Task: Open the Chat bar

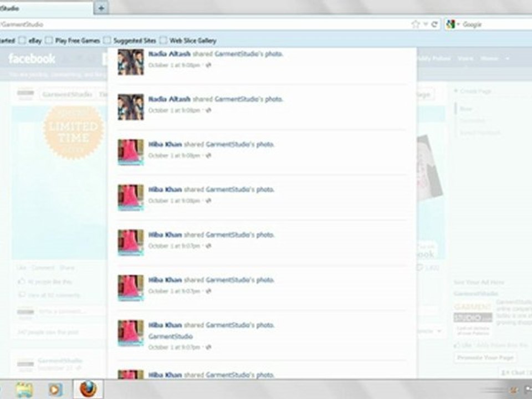Action: 515,373
